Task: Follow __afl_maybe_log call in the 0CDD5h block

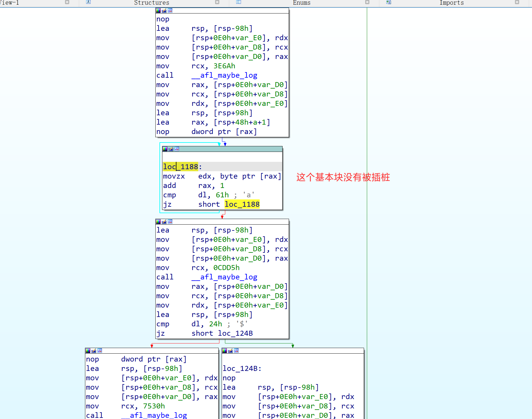Action: point(225,277)
